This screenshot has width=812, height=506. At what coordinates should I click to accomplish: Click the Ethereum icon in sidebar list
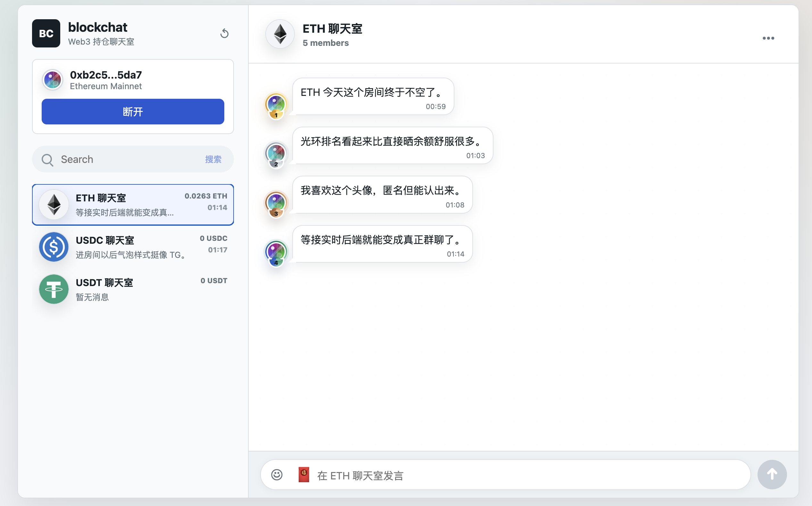(54, 205)
